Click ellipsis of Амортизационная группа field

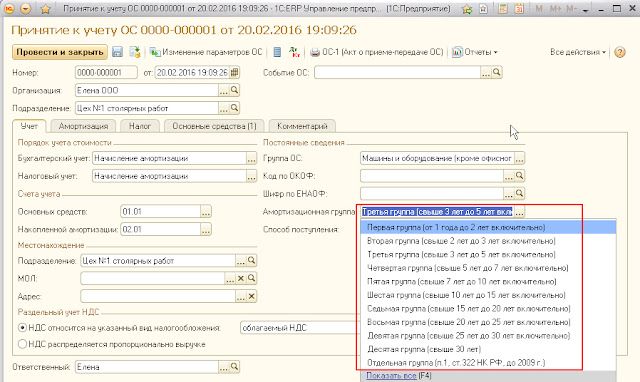tap(519, 212)
